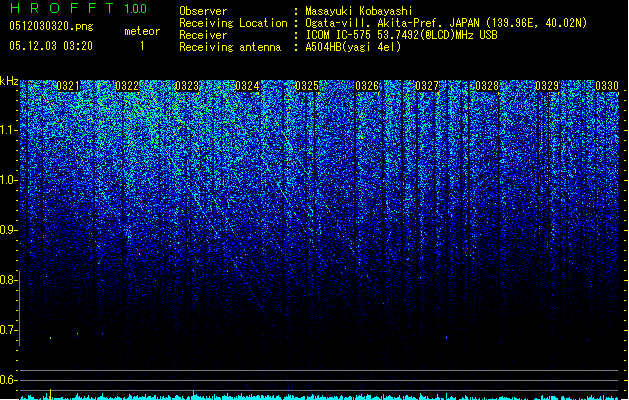
Task: Click the meteor count value 1
Action: (142, 46)
